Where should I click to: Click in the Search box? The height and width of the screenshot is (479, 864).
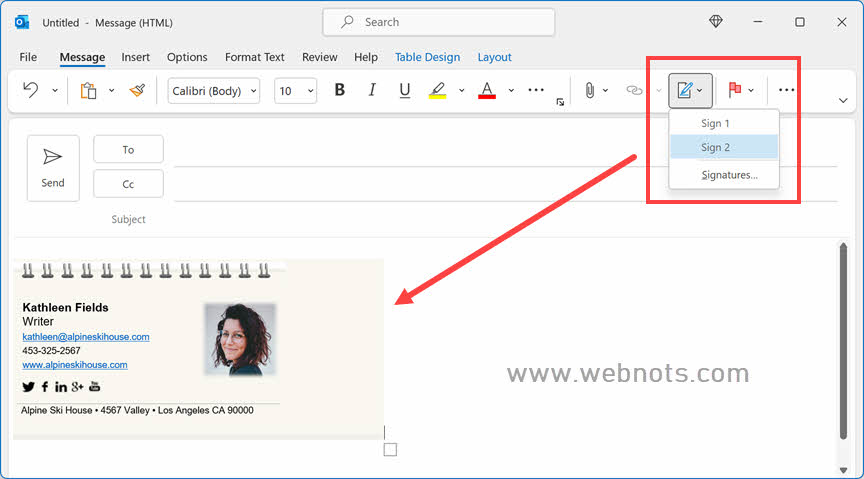pyautogui.click(x=439, y=23)
